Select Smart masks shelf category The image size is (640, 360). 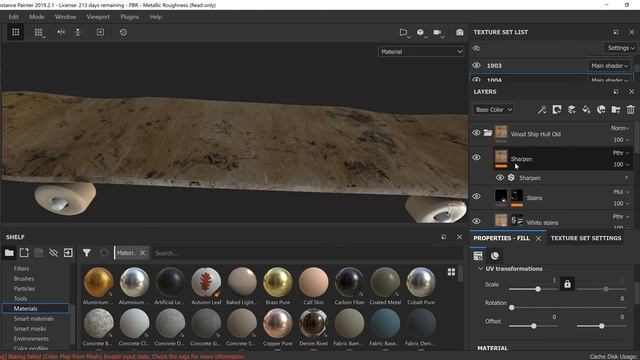coord(30,329)
